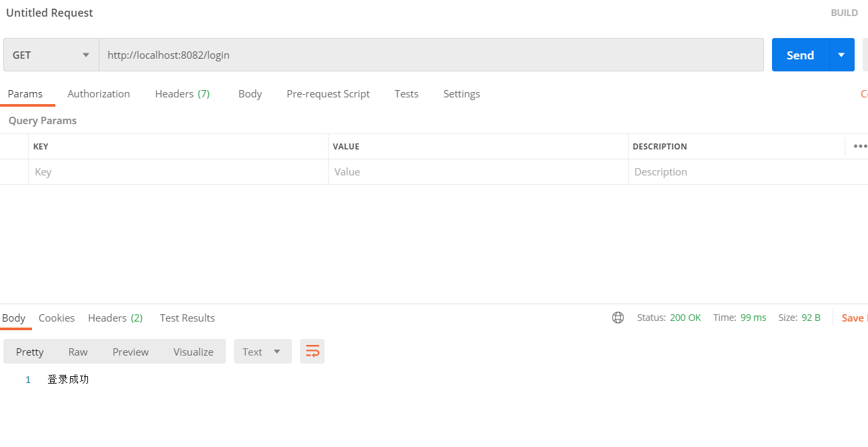Viewport: 868px width, 447px height.
Task: Click the request URL input field
Action: click(431, 55)
